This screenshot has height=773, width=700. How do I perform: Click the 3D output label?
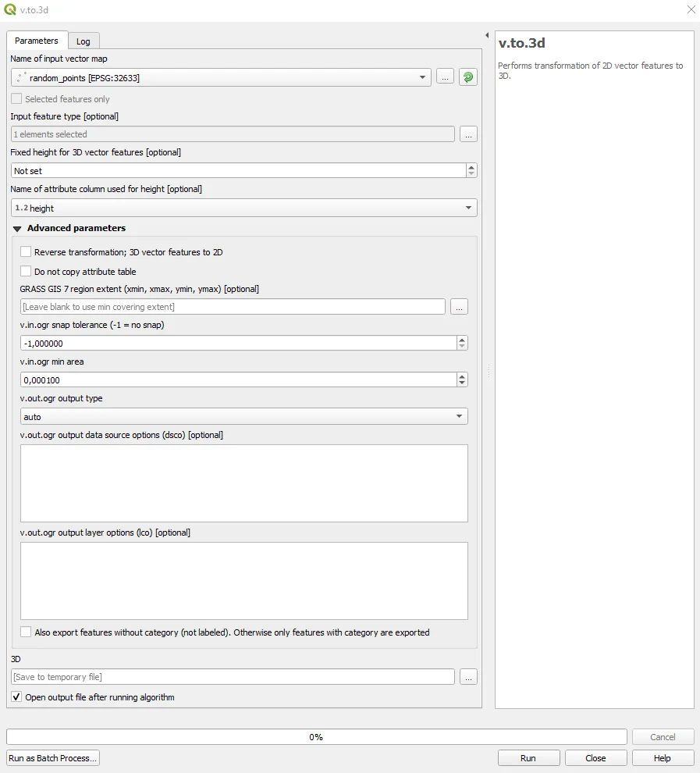[16, 659]
